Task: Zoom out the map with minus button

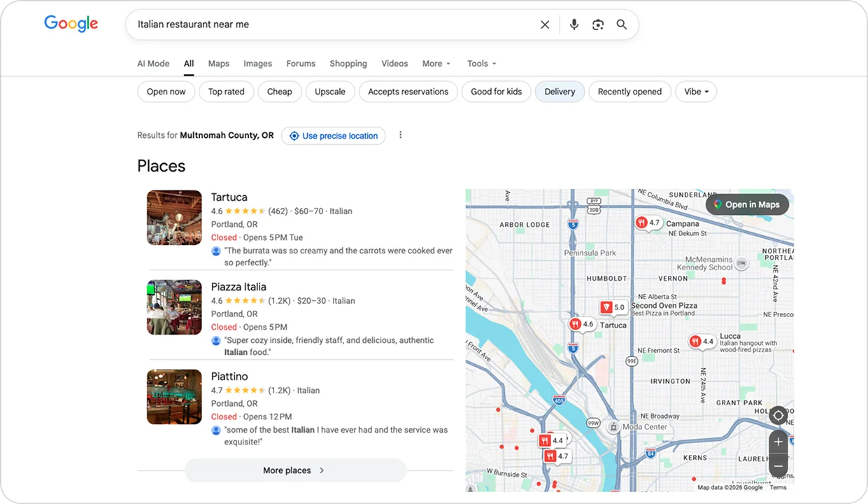Action: pos(778,465)
